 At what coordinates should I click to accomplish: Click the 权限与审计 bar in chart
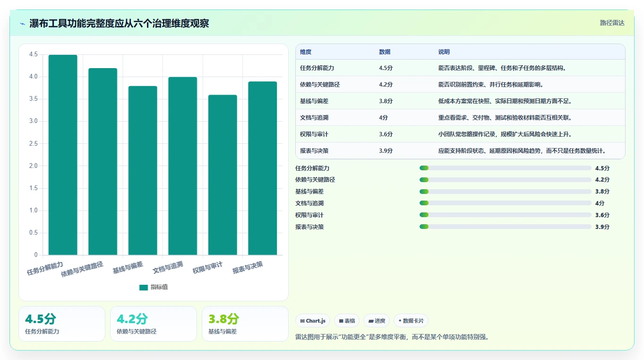(x=223, y=175)
